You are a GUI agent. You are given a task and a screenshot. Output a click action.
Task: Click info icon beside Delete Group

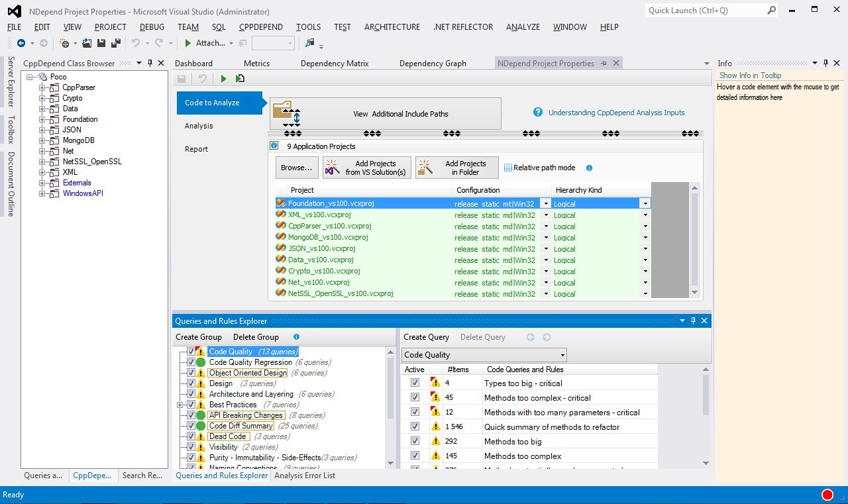296,337
